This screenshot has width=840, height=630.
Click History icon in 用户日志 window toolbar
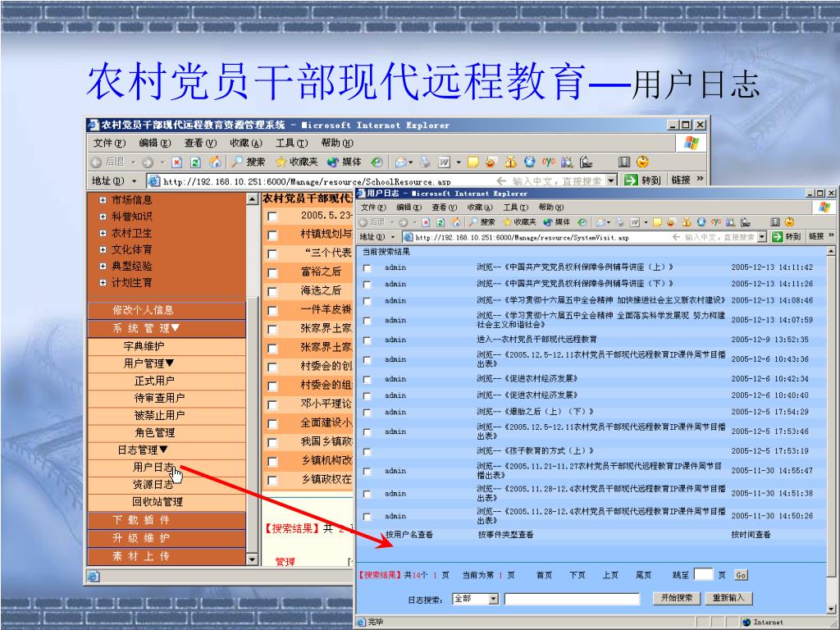point(582,221)
